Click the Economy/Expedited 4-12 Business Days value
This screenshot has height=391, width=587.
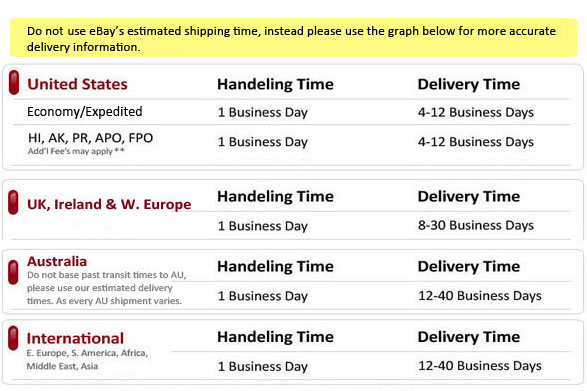(x=476, y=112)
